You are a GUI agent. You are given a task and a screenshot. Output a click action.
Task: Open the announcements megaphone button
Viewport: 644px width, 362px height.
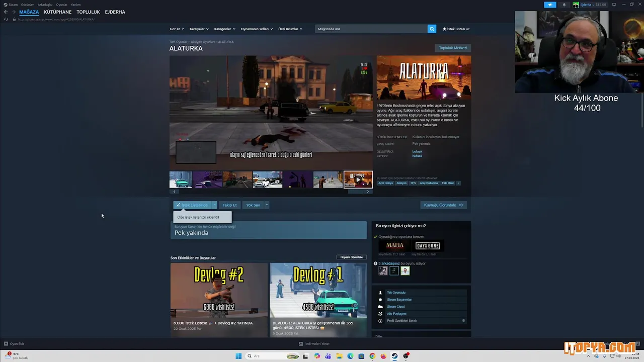click(x=550, y=5)
